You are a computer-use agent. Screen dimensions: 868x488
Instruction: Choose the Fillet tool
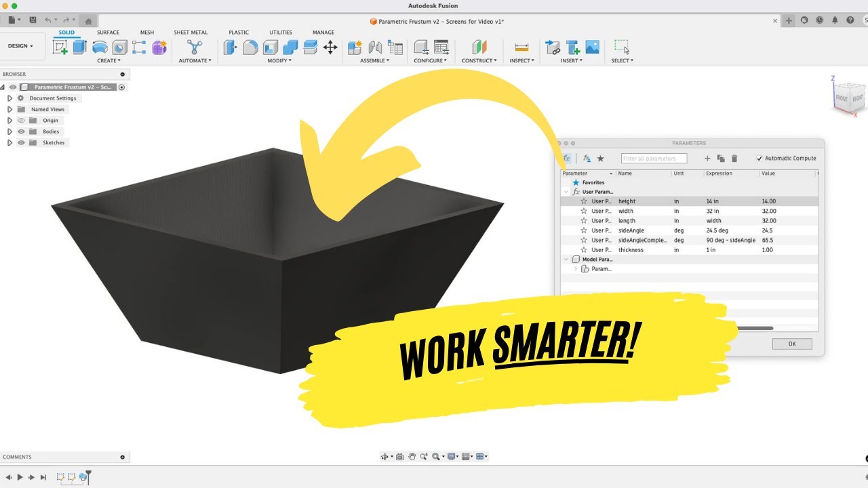pos(250,47)
